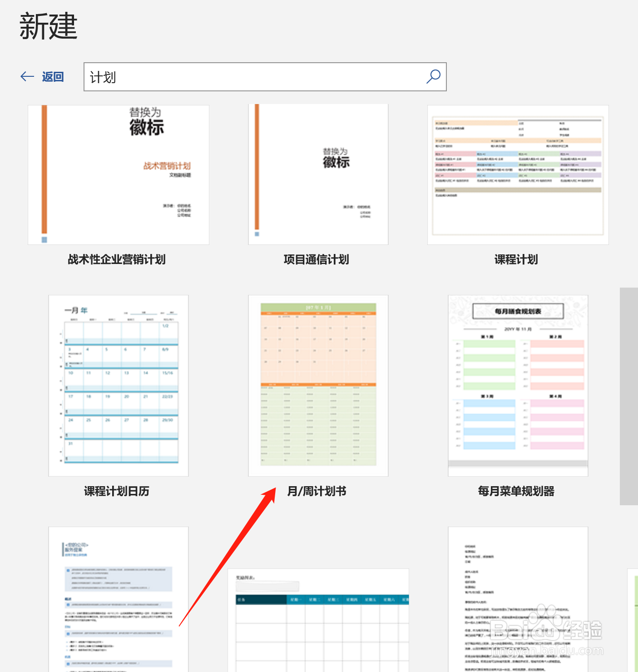Screen dimensions: 638x672
Task: Select the 月/周计划书 template title
Action: [x=317, y=491]
